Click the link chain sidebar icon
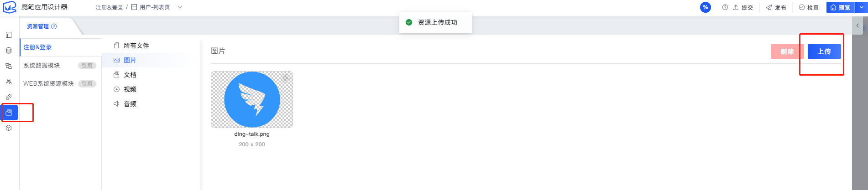868x190 pixels. point(9,97)
